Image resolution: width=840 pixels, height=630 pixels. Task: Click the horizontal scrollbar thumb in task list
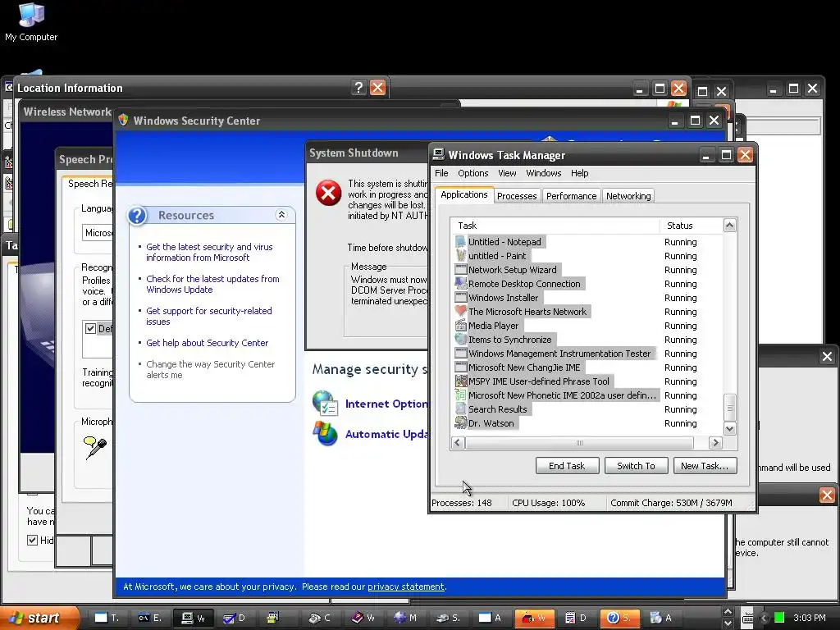pos(579,442)
